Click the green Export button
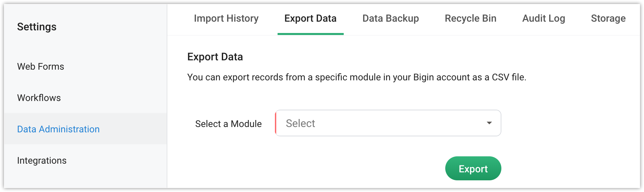The height and width of the screenshot is (192, 644). tap(473, 168)
